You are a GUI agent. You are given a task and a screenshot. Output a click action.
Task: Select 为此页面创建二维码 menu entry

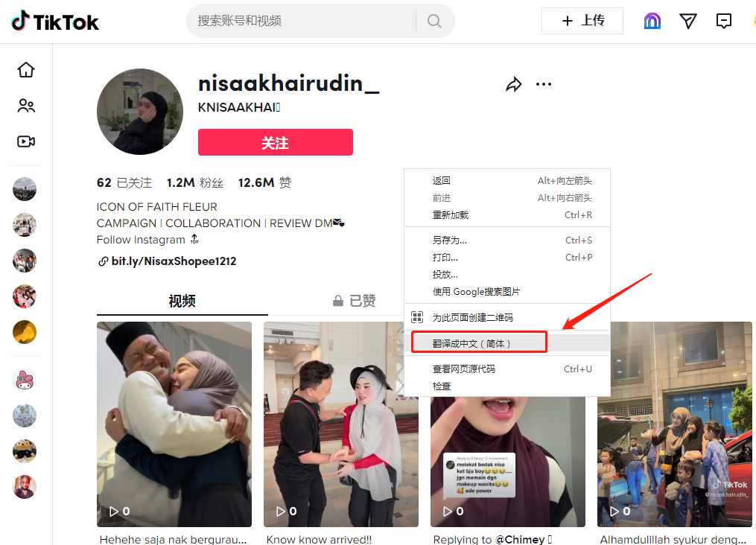[472, 318]
